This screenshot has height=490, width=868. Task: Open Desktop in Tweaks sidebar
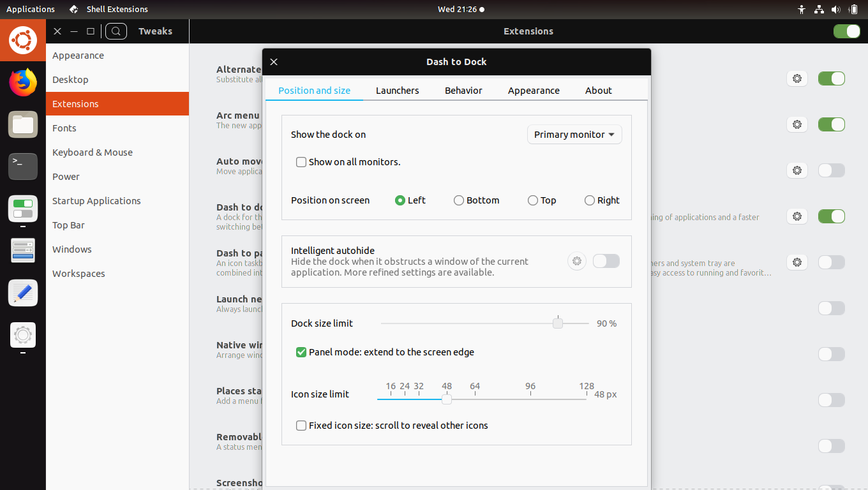click(117, 80)
